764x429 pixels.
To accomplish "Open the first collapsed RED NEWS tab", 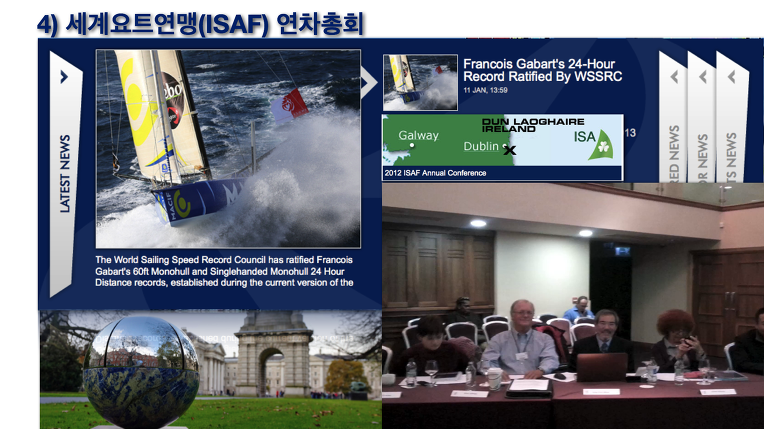I will pos(673,117).
